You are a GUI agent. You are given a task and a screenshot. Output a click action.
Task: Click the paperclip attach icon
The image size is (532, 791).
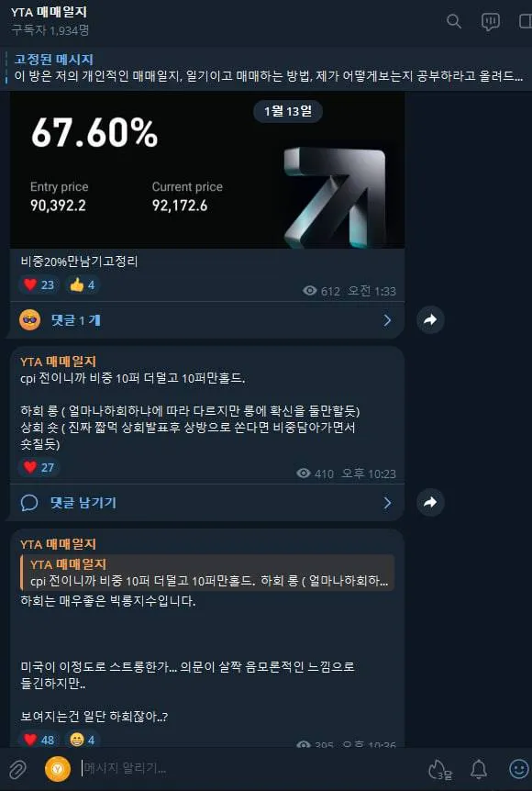click(17, 770)
